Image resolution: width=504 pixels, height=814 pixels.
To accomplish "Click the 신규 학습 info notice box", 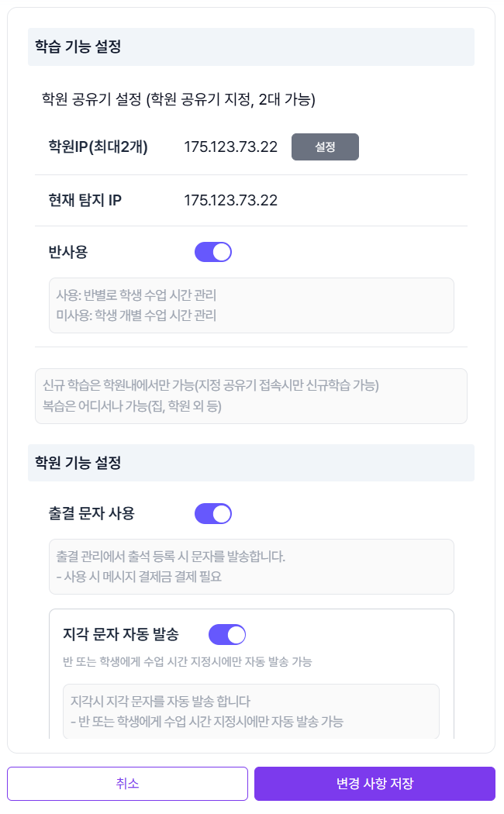I will (251, 395).
